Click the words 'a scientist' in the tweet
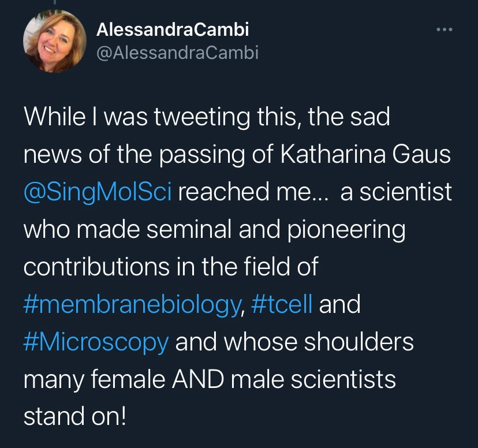This screenshot has width=478, height=448. (396, 193)
